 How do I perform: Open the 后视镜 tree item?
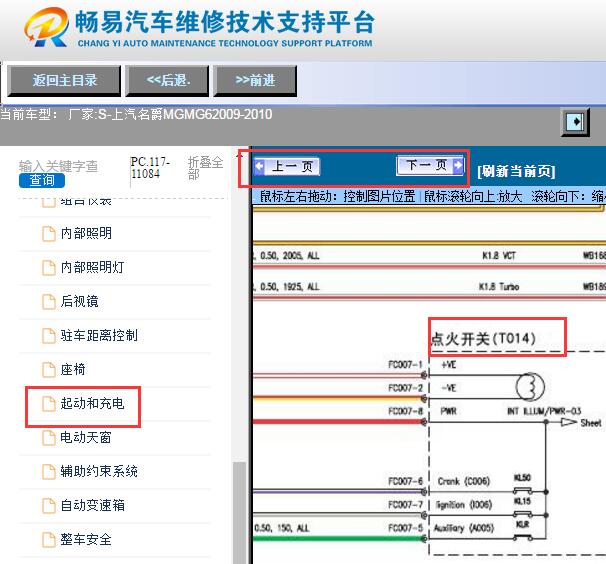pos(80,302)
